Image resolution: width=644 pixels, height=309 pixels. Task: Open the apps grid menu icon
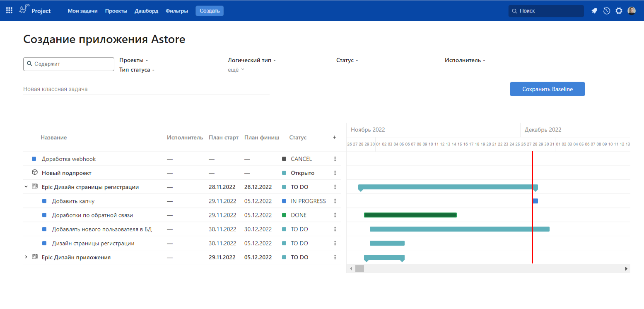pos(9,11)
